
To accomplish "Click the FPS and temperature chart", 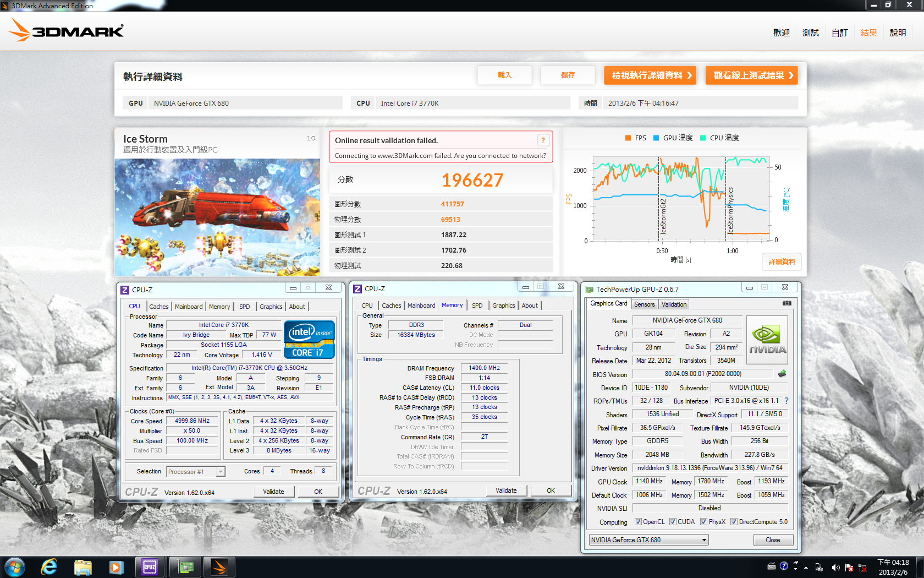I will click(x=680, y=199).
